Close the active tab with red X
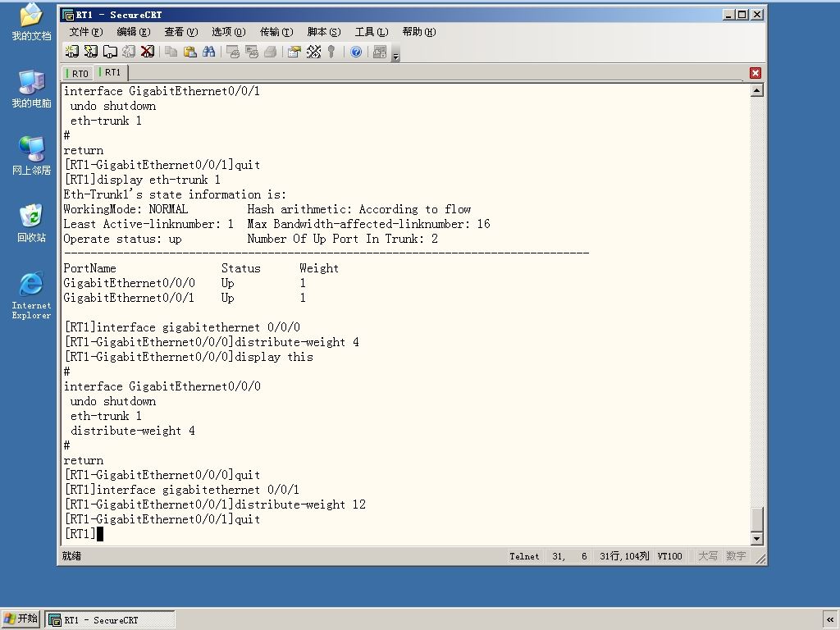840x630 pixels. [756, 73]
